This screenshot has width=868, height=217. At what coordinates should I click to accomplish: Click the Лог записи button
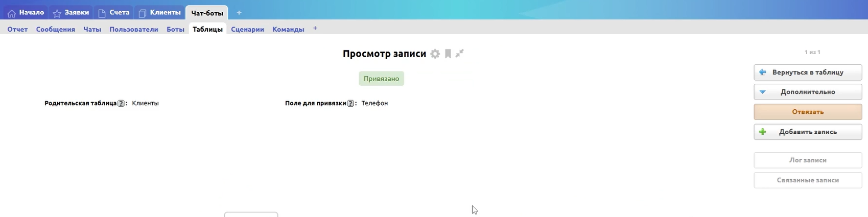coord(808,160)
